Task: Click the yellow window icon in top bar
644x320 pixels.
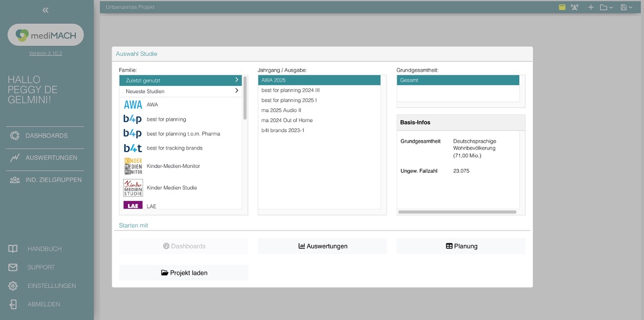Action: 562,7
